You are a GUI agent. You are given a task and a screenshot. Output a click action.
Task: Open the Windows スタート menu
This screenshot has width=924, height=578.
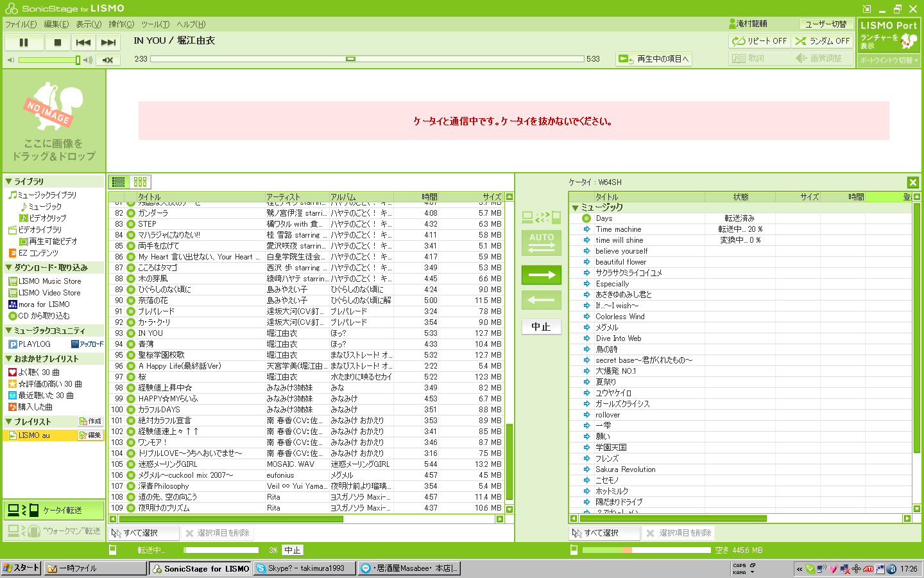pyautogui.click(x=21, y=568)
